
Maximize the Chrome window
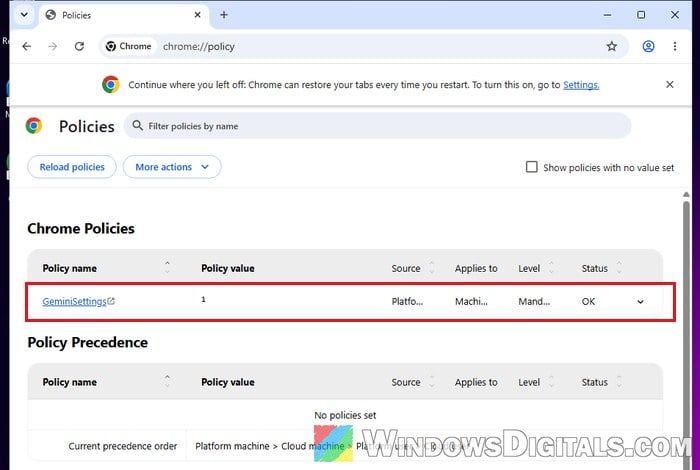(x=641, y=15)
